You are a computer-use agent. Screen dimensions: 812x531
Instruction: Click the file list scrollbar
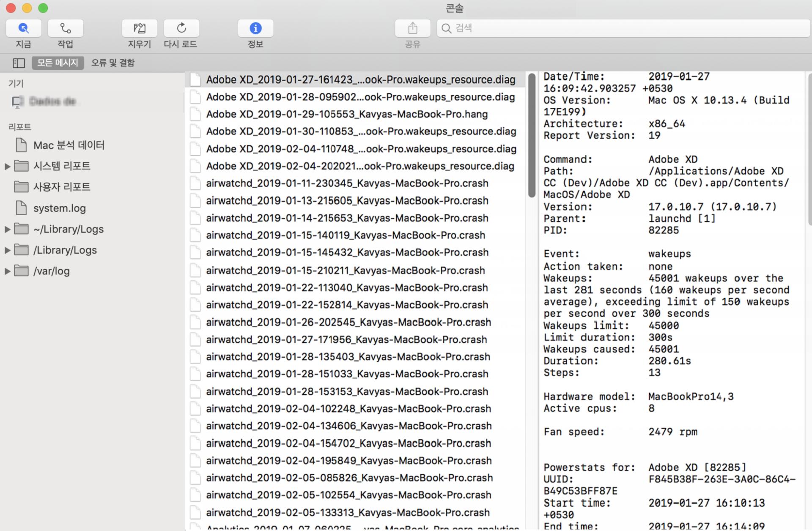click(x=532, y=135)
